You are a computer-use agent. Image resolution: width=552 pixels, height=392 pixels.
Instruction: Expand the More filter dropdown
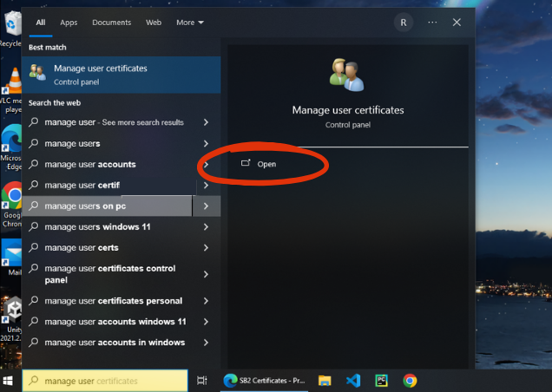coord(190,23)
